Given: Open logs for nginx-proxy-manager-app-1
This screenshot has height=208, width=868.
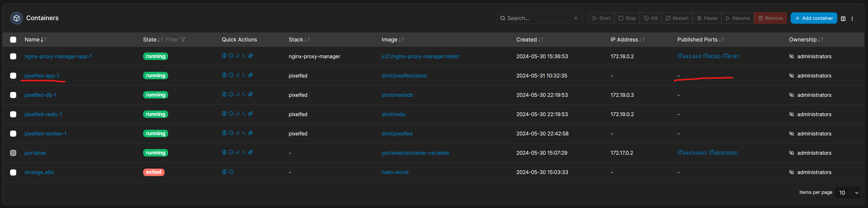Looking at the screenshot, I should click(224, 56).
